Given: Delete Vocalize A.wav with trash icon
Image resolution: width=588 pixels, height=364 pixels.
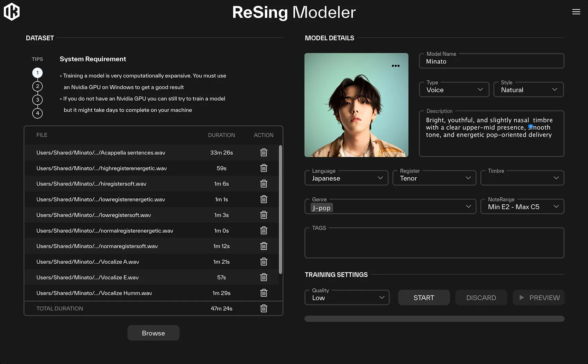Looking at the screenshot, I should 264,262.
